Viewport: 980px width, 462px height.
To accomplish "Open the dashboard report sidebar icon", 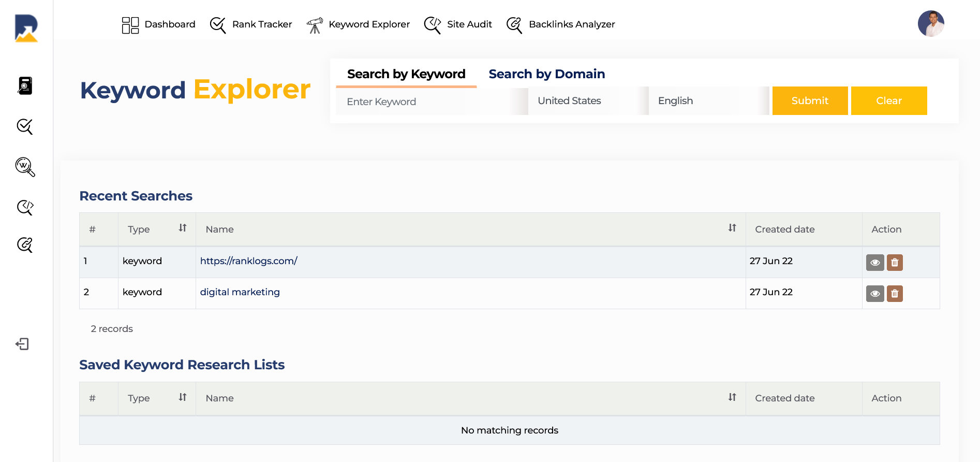I will [x=25, y=85].
